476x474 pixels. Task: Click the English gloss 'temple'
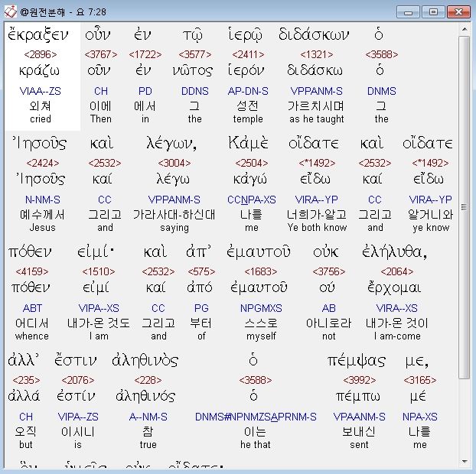(248, 118)
